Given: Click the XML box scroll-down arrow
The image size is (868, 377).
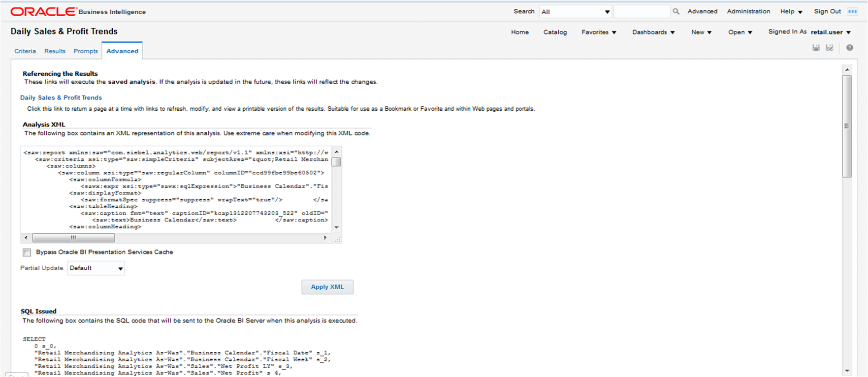Looking at the screenshot, I should (x=337, y=227).
